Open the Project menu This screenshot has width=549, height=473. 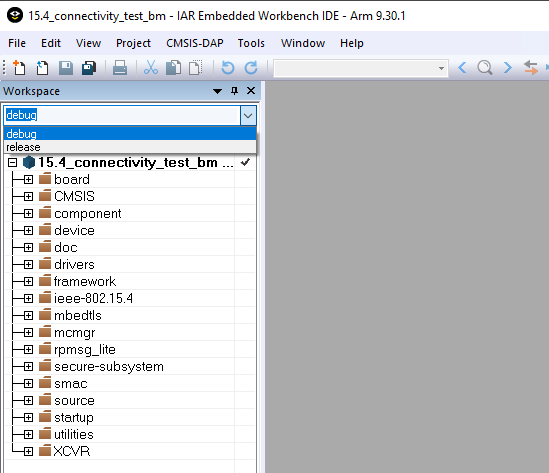(133, 43)
